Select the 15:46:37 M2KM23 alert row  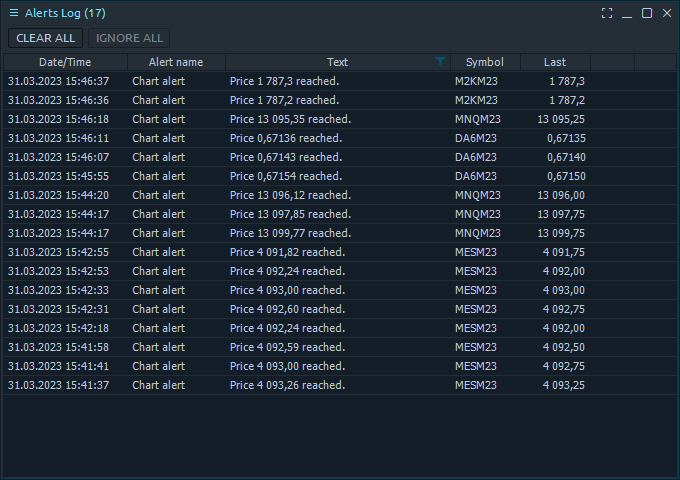point(340,81)
